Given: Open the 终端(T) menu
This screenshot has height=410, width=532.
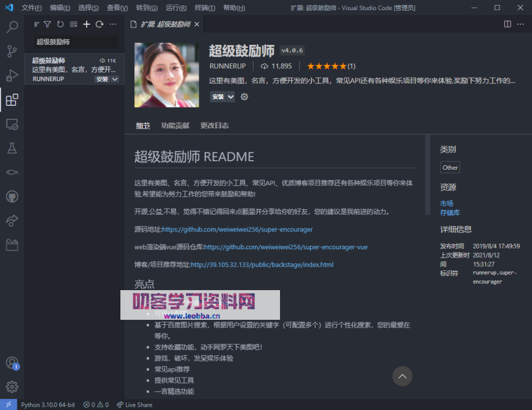Looking at the screenshot, I should [x=205, y=8].
